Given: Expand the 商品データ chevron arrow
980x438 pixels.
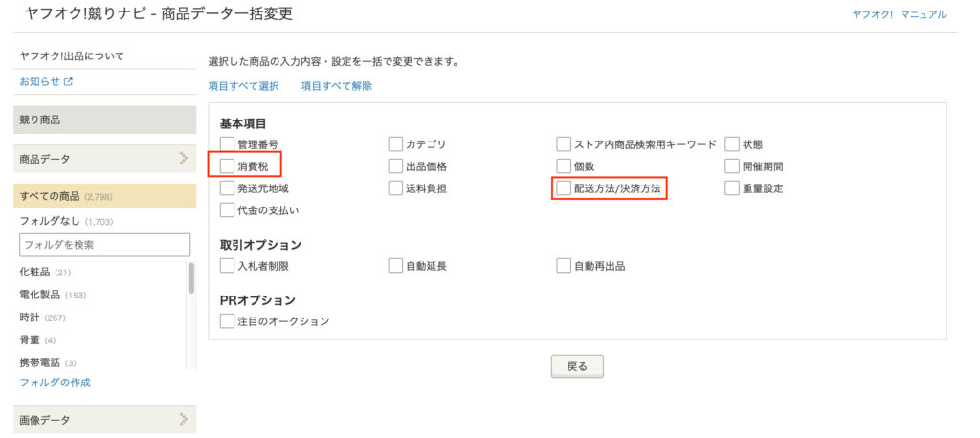Looking at the screenshot, I should click(183, 158).
